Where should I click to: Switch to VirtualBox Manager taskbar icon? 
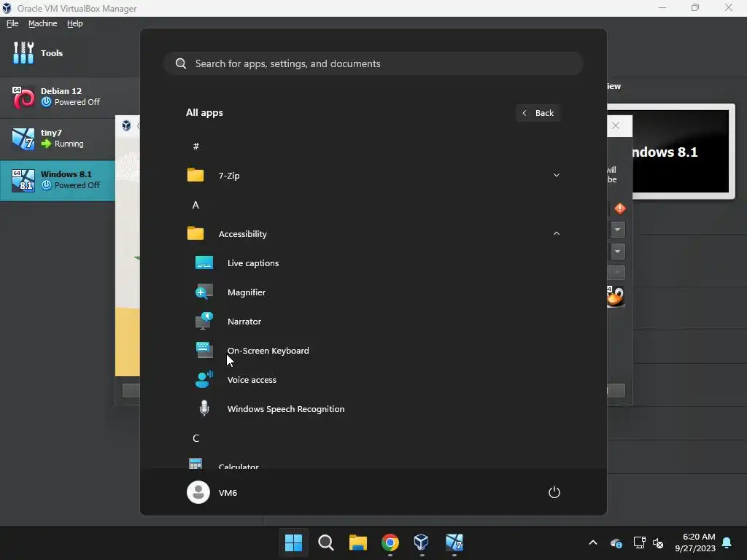pos(422,542)
